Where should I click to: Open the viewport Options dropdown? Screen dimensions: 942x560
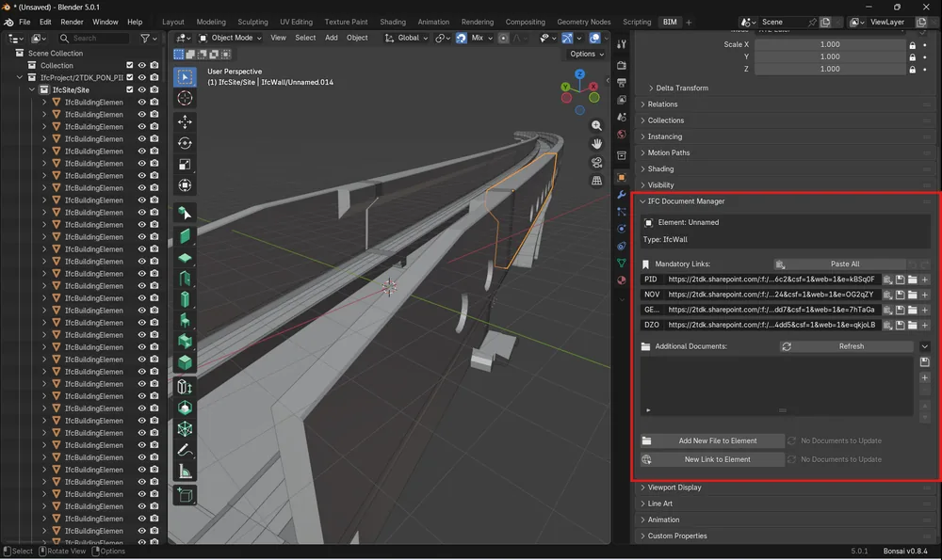click(x=586, y=54)
